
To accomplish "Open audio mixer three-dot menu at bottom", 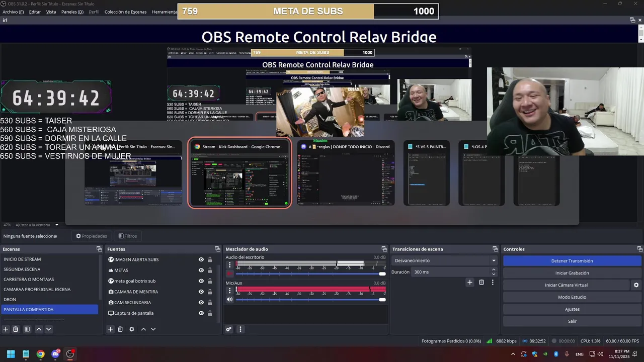I will (240, 329).
